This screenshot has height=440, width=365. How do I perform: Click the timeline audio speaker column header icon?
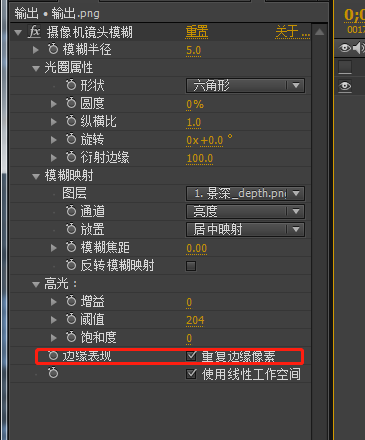[x=358, y=48]
